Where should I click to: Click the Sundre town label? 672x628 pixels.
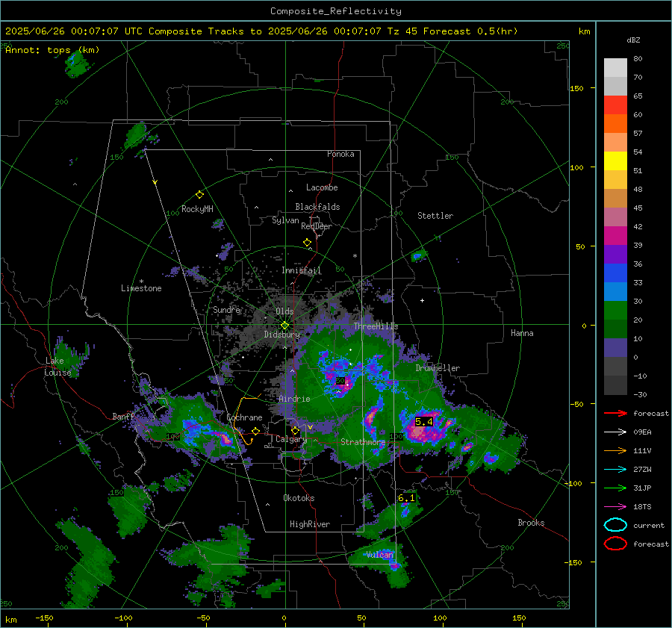pyautogui.click(x=227, y=310)
